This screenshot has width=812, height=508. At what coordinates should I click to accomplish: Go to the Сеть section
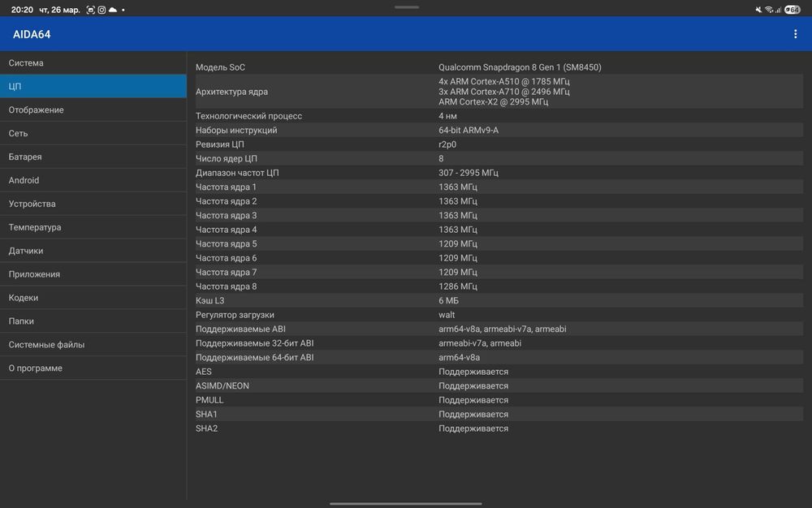(93, 133)
